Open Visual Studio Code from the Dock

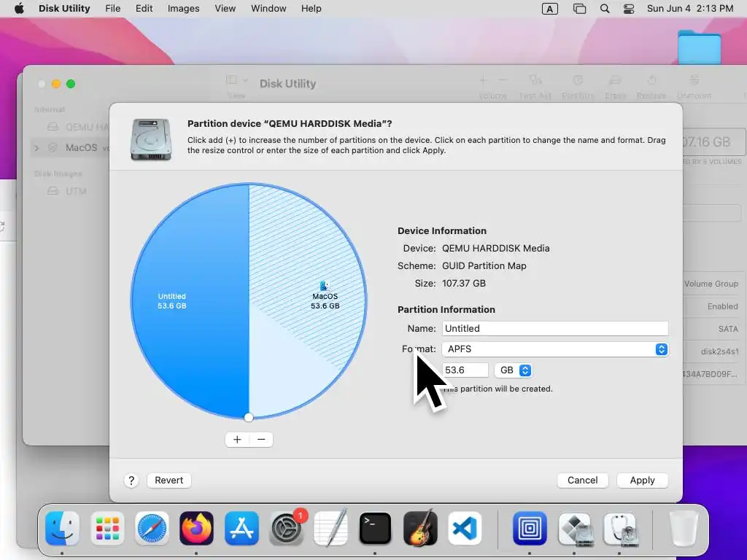click(465, 528)
